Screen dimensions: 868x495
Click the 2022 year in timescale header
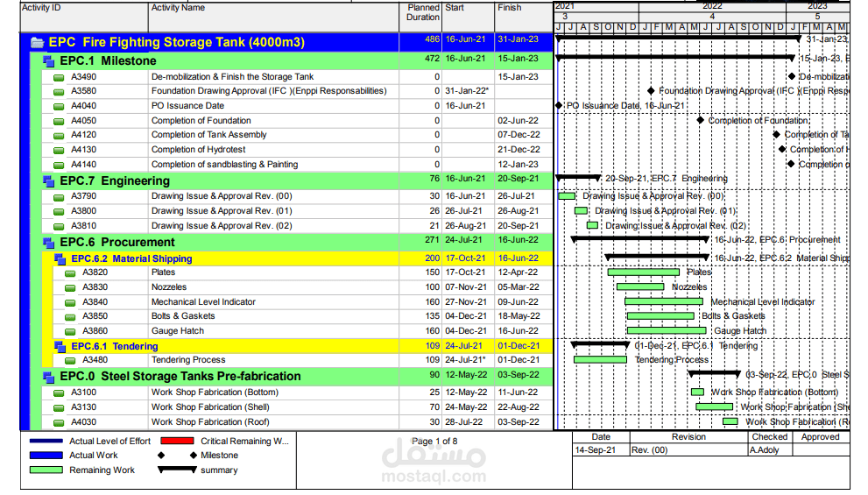(x=712, y=6)
